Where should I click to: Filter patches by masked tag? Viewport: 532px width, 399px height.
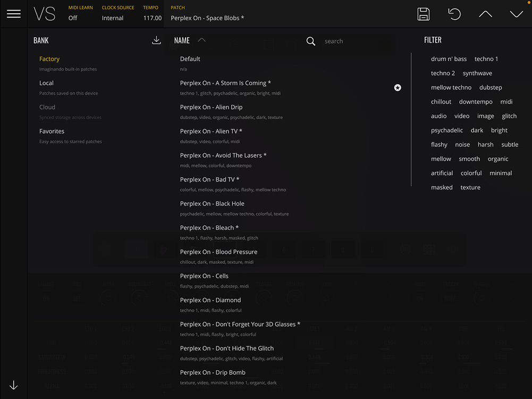pos(442,187)
